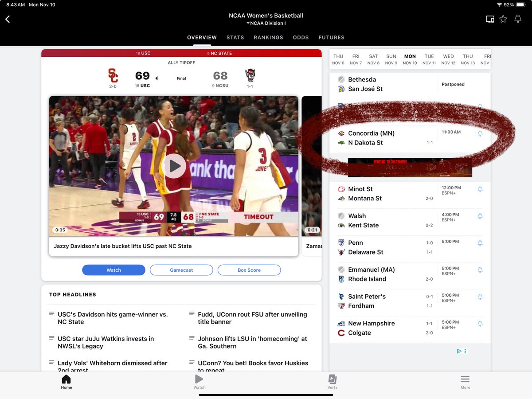This screenshot has height=399, width=532.
Task: Read 'Johnson lifts LSU in homecoming' headline
Action: coord(252,342)
